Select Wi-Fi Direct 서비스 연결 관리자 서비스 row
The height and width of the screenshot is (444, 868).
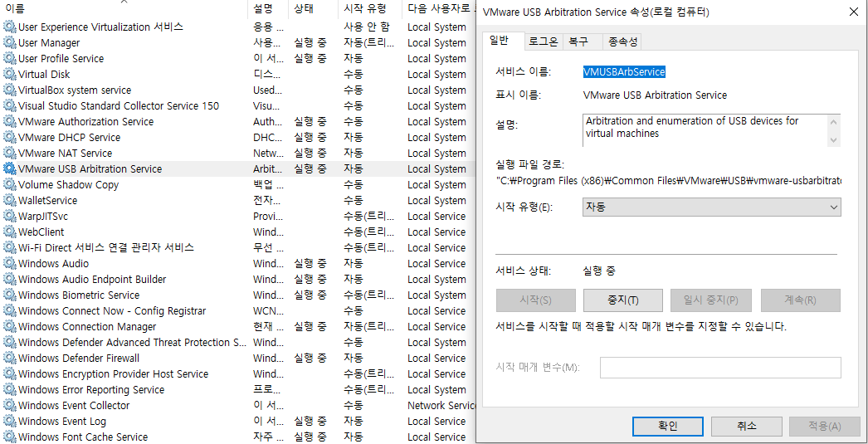coord(238,247)
